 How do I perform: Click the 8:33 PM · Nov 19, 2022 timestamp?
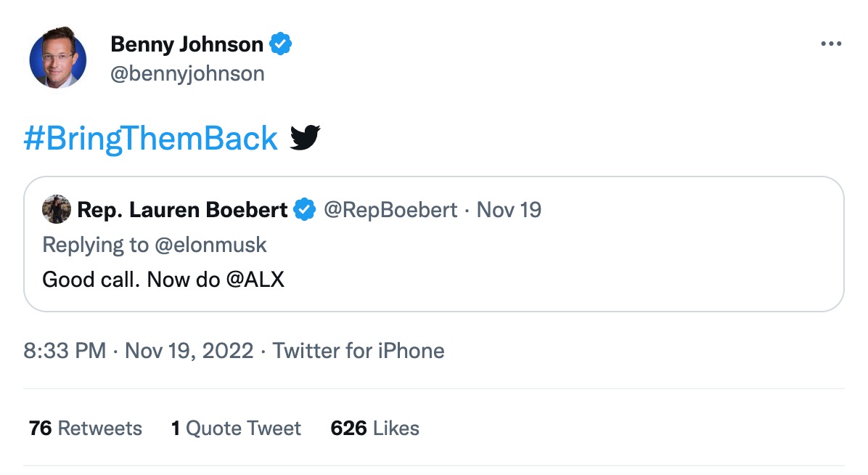(139, 351)
